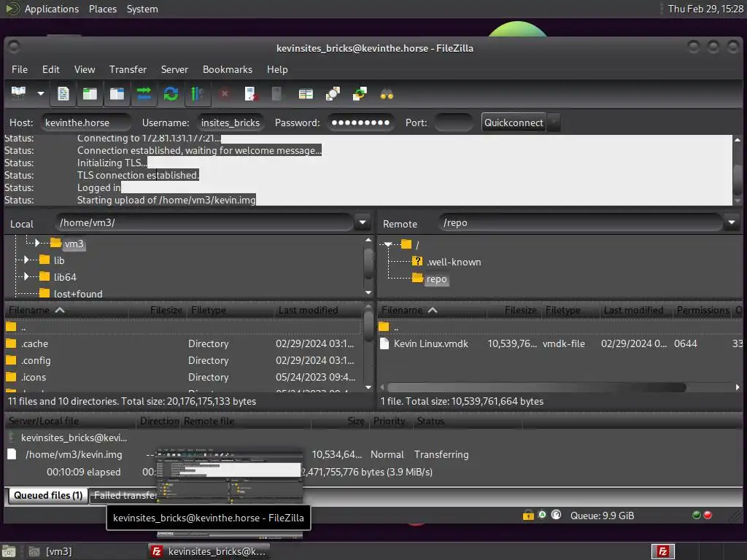Open the Places menu in top panel
Screen dimensions: 747x560
(x=102, y=9)
